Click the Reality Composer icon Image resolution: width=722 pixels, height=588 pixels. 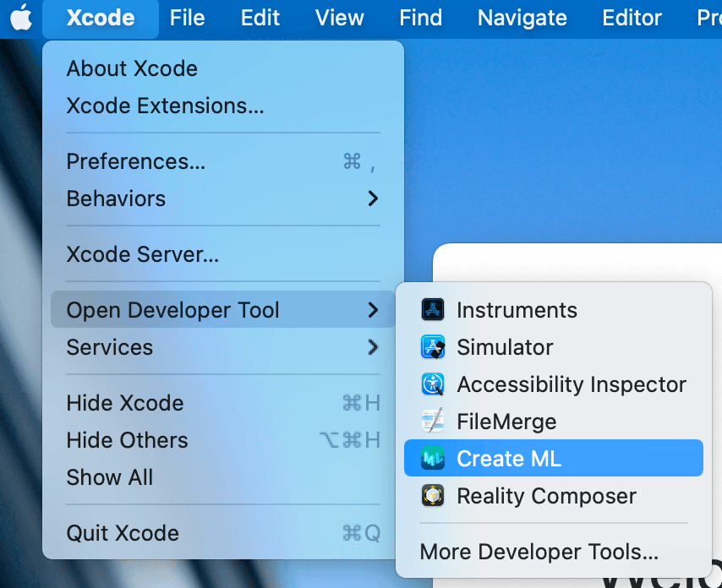432,496
